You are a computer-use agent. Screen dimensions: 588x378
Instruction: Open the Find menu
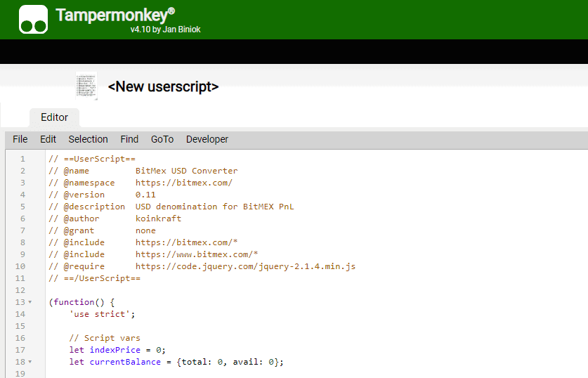pos(129,139)
